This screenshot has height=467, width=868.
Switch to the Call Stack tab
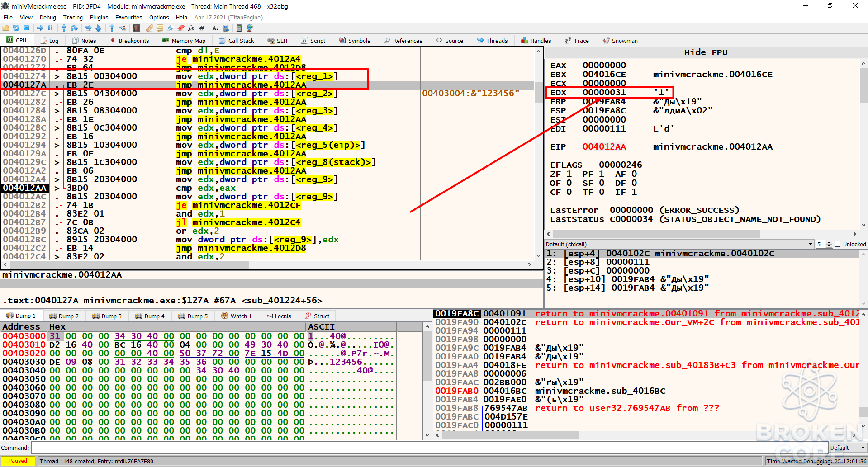[x=236, y=41]
